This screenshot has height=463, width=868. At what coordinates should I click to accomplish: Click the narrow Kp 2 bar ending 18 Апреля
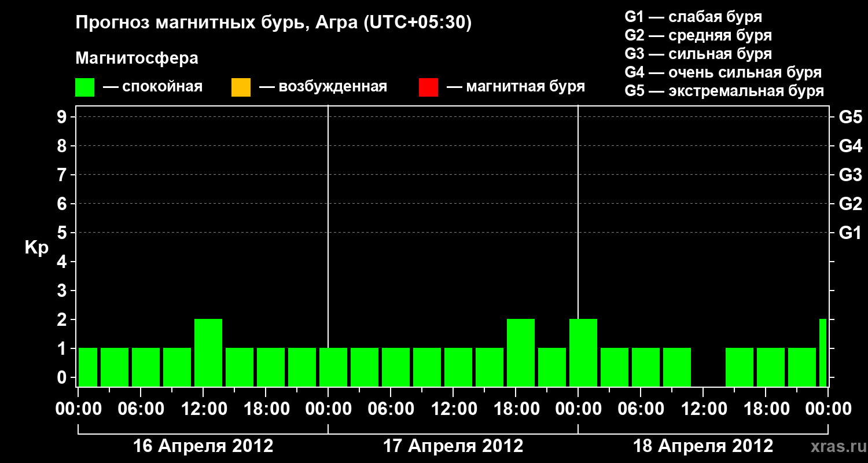[823, 352]
